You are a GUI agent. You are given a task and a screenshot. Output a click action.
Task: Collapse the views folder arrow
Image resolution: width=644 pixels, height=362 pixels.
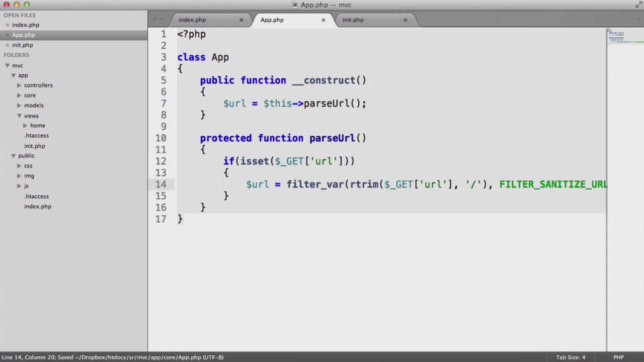(19, 116)
